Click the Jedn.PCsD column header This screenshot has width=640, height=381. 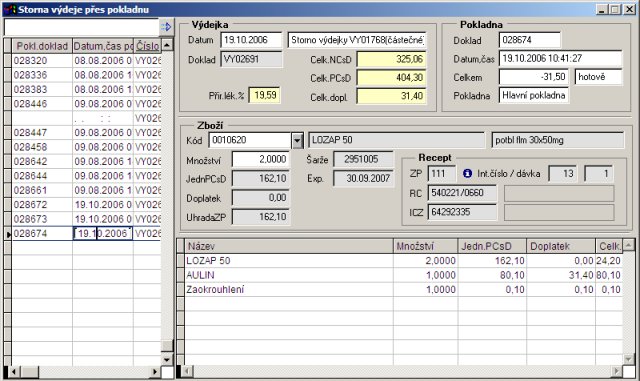(492, 246)
